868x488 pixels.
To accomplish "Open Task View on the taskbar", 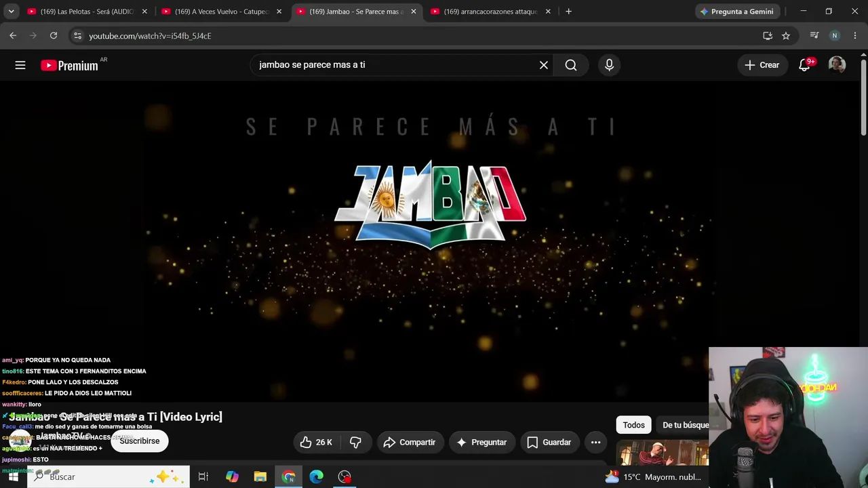I will coord(203,477).
